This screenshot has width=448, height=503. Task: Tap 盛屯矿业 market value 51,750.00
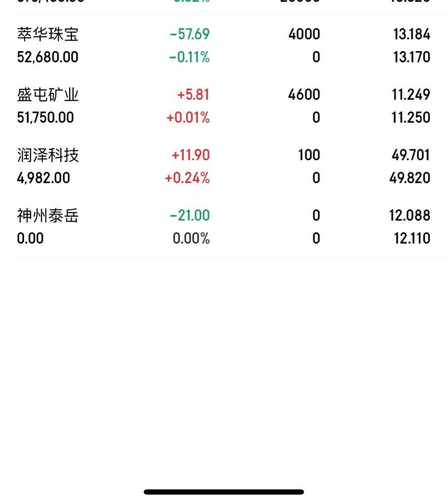pyautogui.click(x=46, y=118)
